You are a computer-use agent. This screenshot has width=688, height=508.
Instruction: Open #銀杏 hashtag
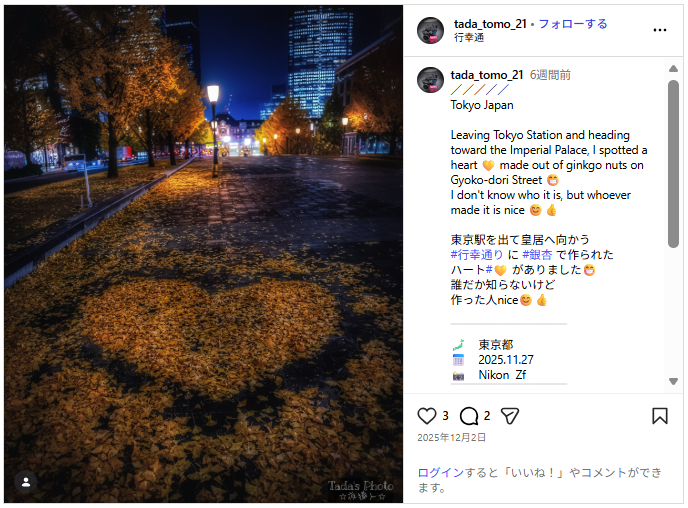click(537, 255)
